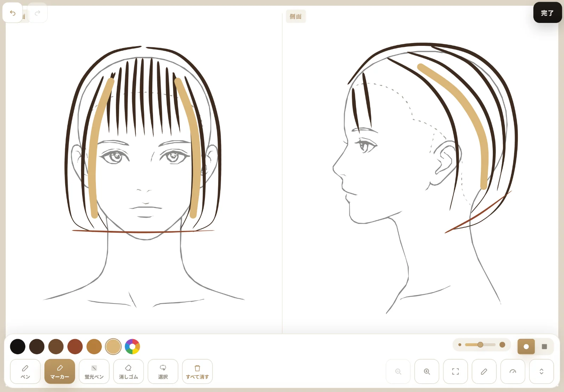Choose the medium brown color swatch
The height and width of the screenshot is (392, 564).
[x=56, y=347]
